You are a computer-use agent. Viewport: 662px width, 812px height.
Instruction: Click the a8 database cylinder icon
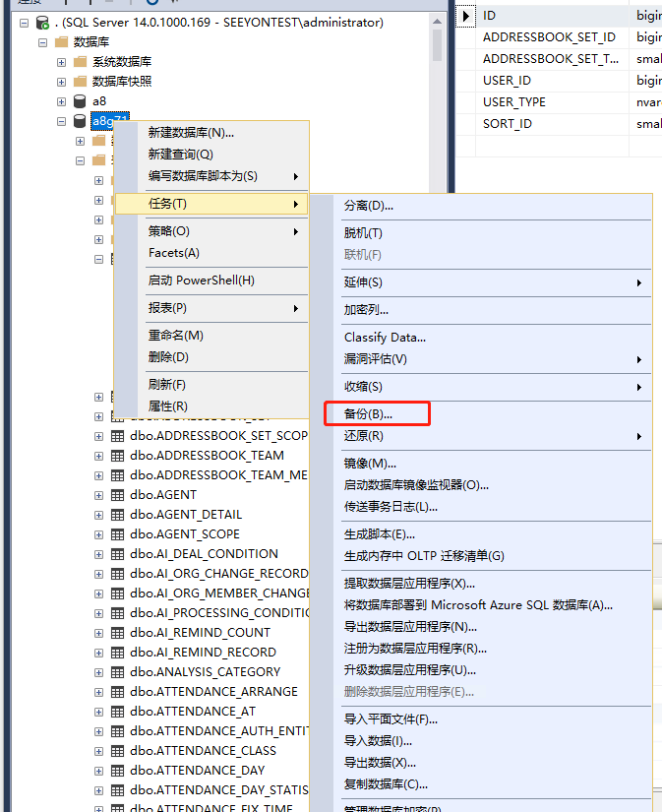[x=80, y=101]
